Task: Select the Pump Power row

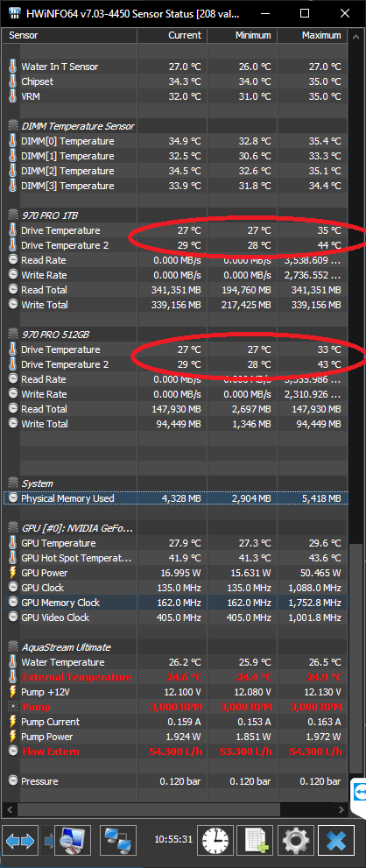Action: pos(176,737)
